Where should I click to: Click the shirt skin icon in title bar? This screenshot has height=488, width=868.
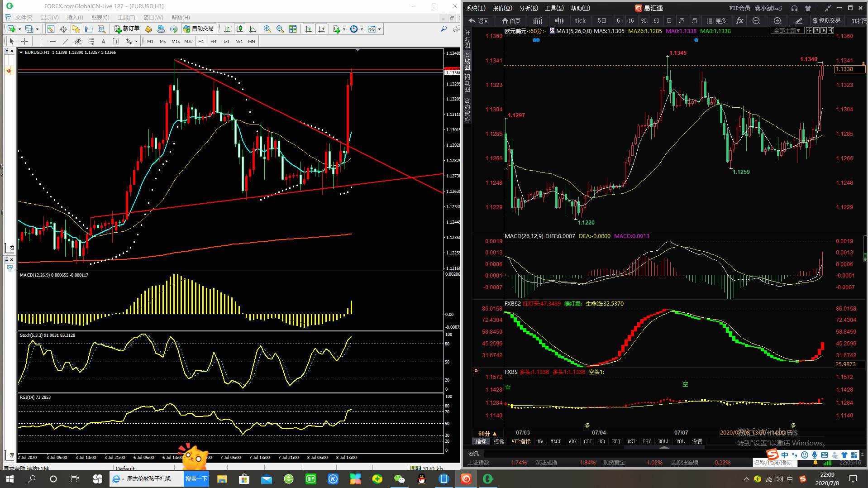[808, 8]
